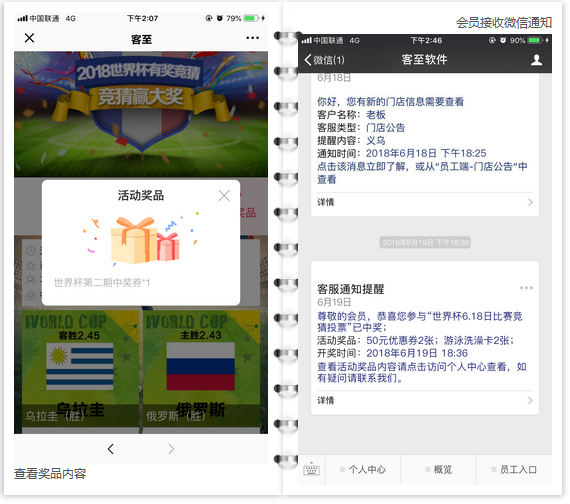Open the 客至软件 account profile icon
Screen dimensions: 570x504
click(x=537, y=60)
